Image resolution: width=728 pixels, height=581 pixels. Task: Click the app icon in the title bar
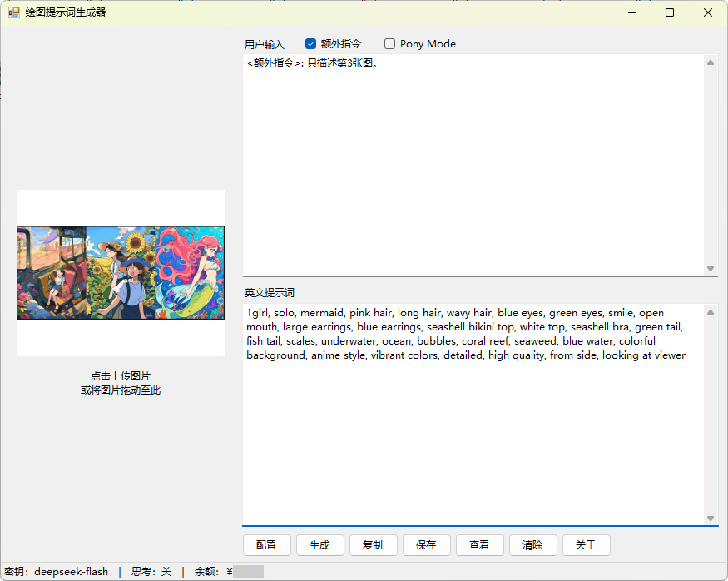click(x=14, y=12)
